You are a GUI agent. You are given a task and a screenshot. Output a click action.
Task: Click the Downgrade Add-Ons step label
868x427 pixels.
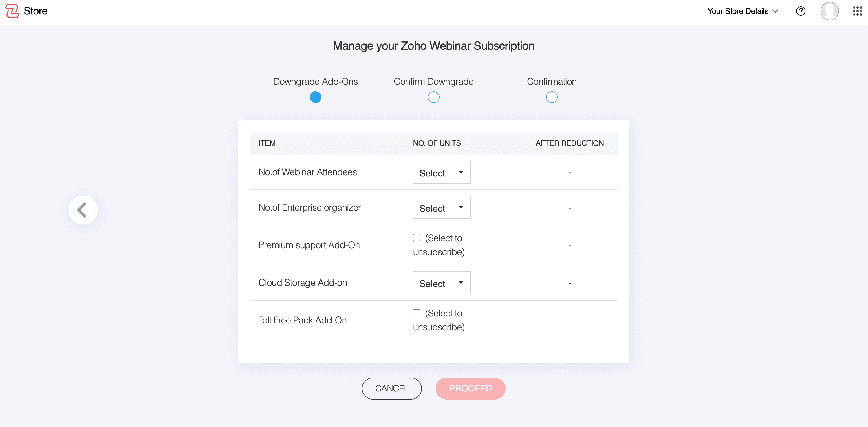pyautogui.click(x=315, y=82)
